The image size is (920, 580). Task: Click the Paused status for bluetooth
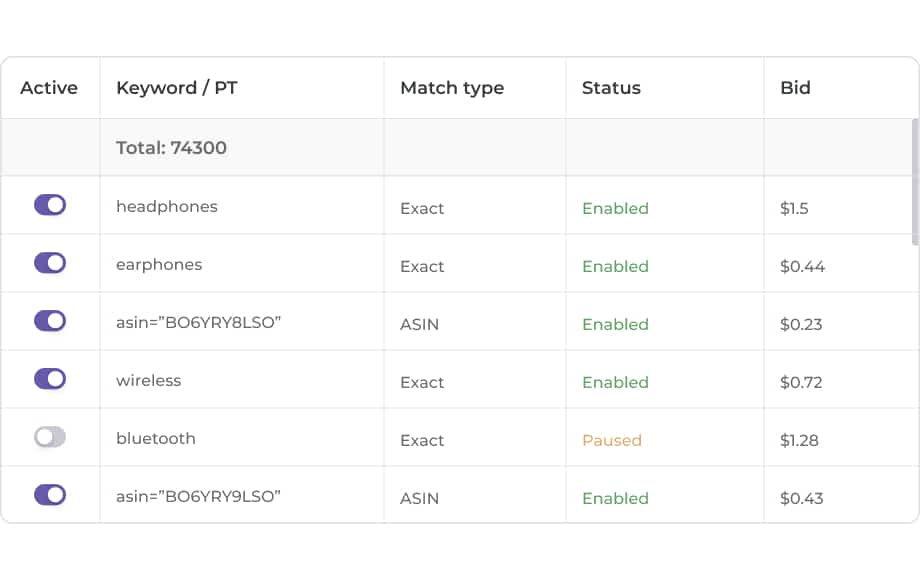tap(612, 441)
